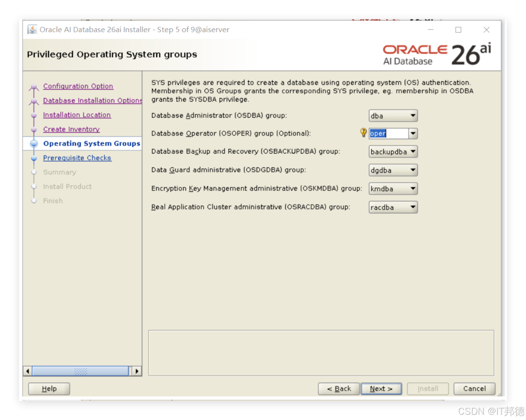Select Operating System Groups step
Viewport: 526px width, 420px height.
(x=92, y=144)
